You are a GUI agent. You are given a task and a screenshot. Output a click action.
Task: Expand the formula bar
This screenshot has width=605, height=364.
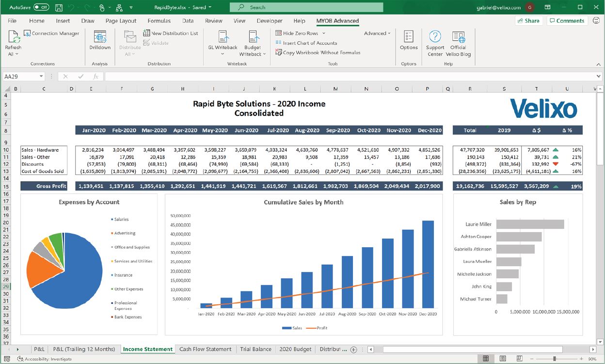[x=599, y=77]
